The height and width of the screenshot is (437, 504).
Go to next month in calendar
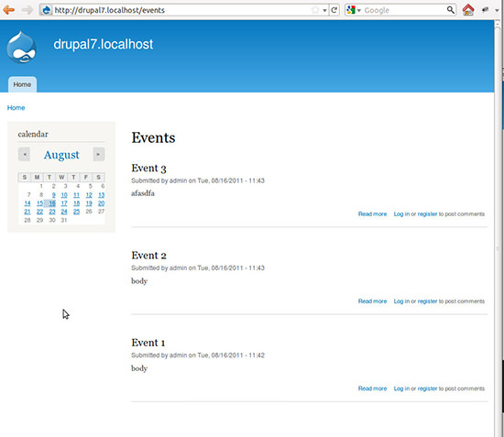pos(98,154)
